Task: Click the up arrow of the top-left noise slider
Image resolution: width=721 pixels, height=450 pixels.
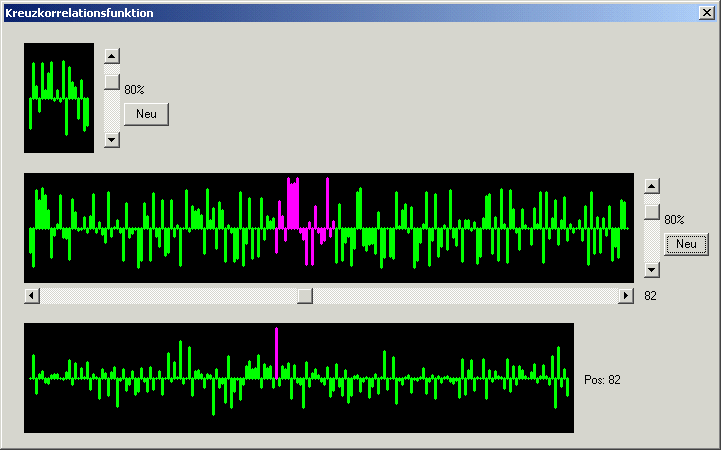Action: (x=112, y=57)
